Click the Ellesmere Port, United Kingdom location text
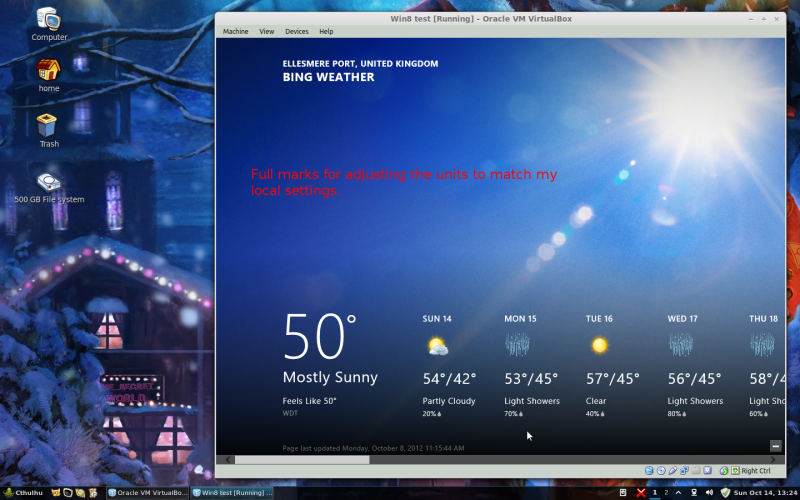The height and width of the screenshot is (500, 800). click(360, 64)
